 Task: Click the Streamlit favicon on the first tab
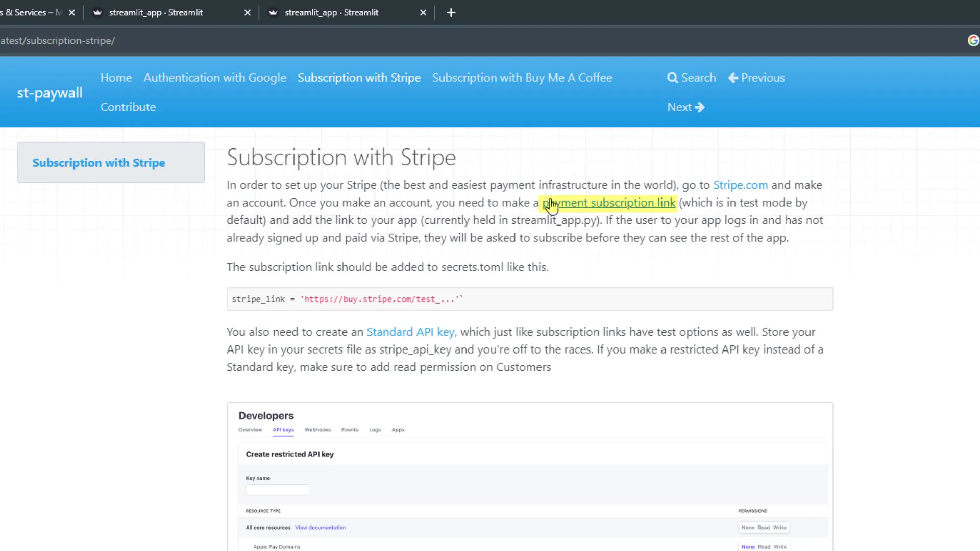click(x=97, y=12)
